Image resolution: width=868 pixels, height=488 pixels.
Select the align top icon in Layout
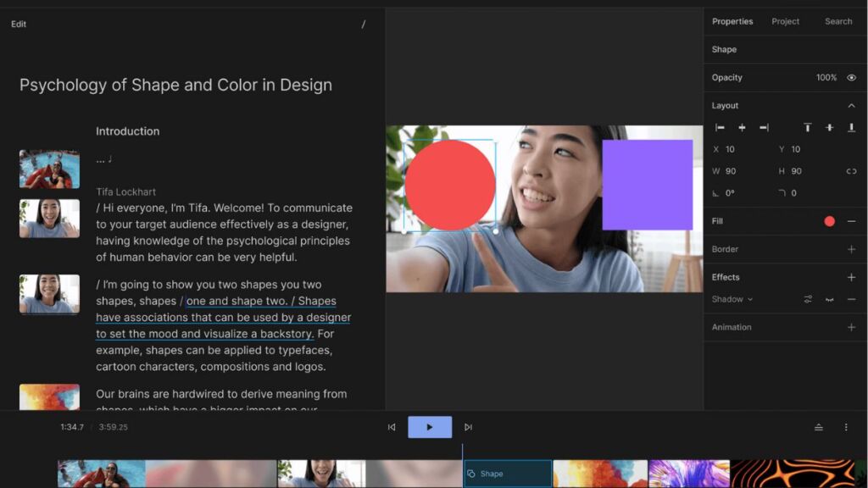pyautogui.click(x=808, y=127)
